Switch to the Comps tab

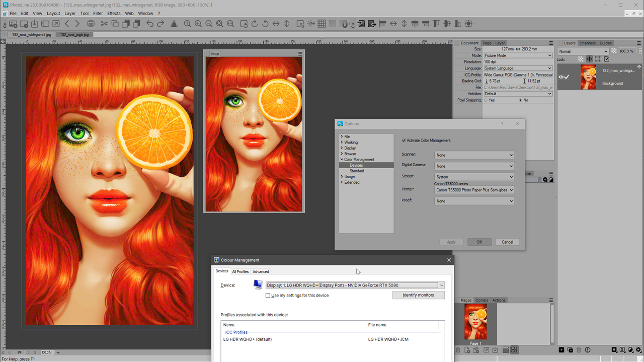[482, 300]
